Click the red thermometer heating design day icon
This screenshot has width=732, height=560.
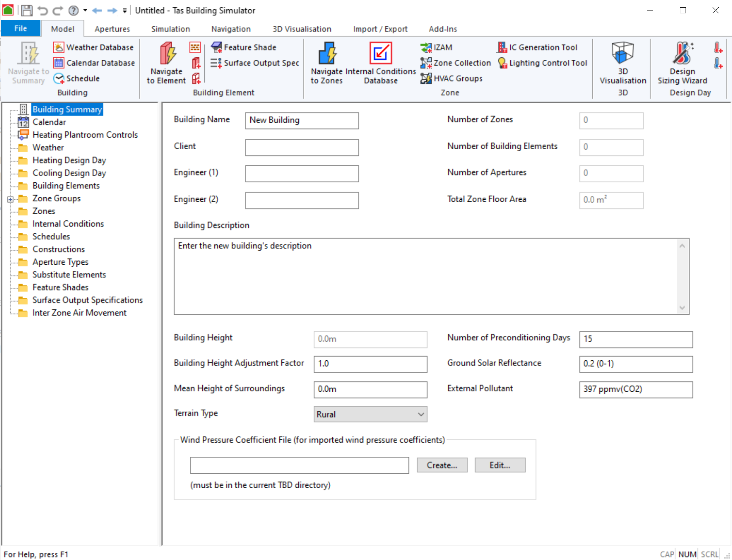718,48
